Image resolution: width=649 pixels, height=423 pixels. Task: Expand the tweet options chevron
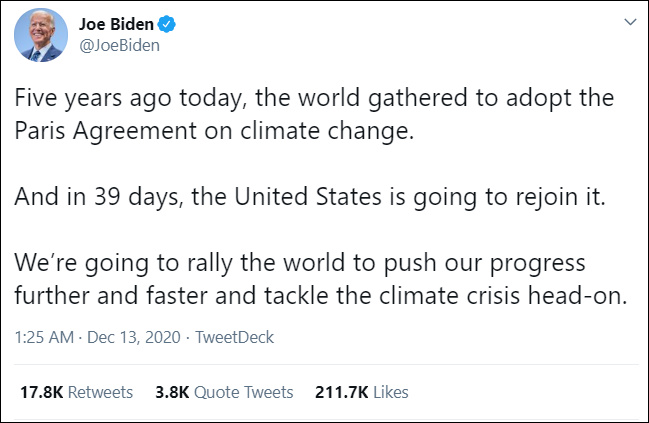[x=628, y=22]
